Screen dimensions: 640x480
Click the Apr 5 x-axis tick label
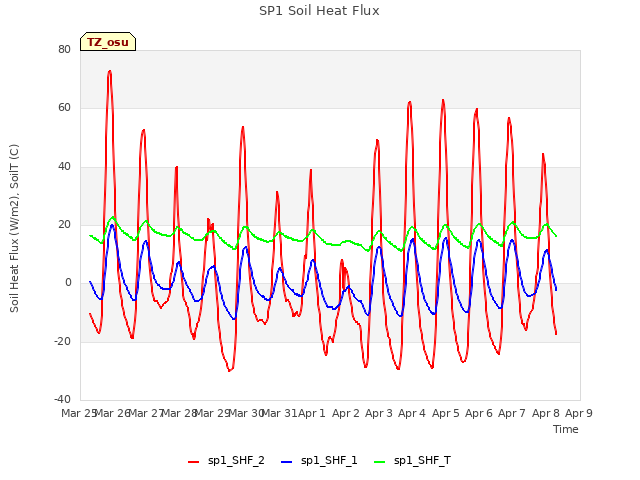tap(445, 413)
